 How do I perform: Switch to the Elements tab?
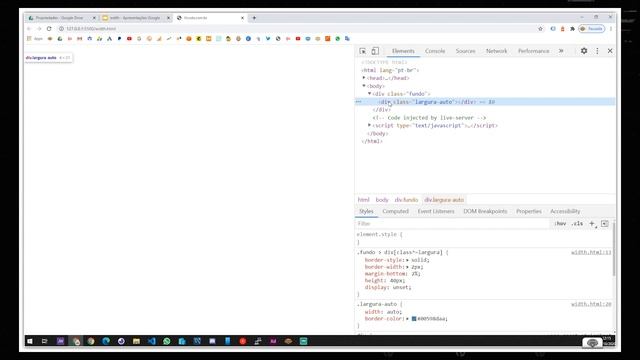coord(403,51)
